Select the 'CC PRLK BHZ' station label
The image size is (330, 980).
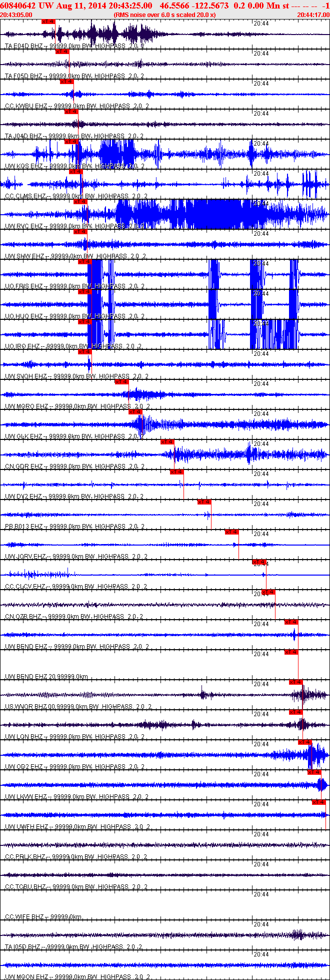click(x=26, y=857)
